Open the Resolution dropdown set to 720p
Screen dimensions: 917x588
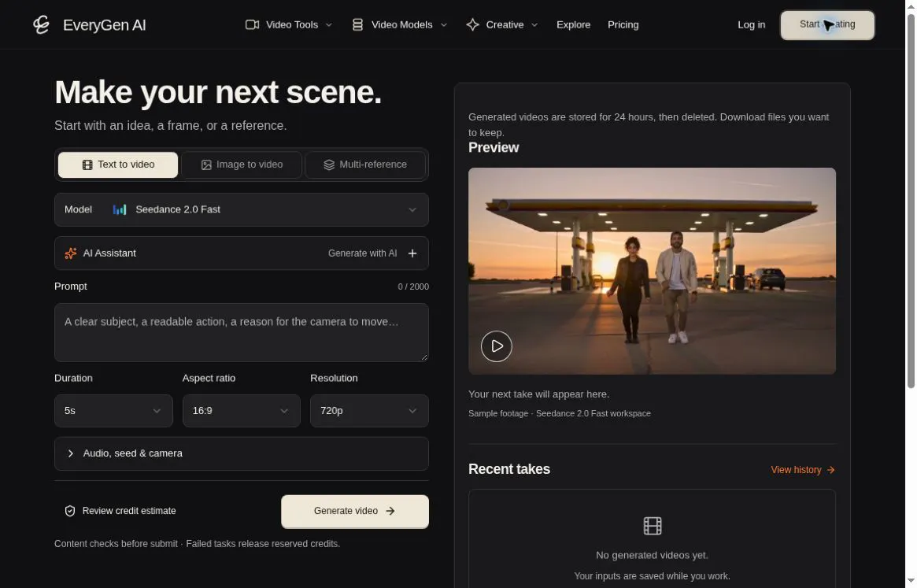(x=369, y=411)
